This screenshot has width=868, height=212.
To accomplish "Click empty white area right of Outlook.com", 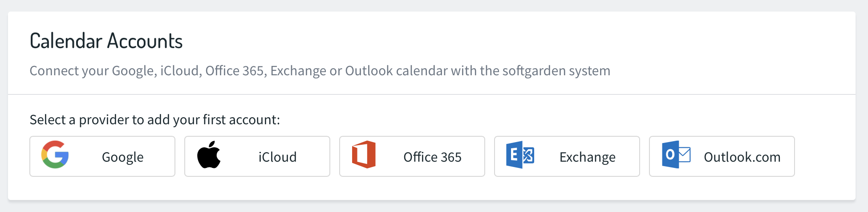I will click(x=825, y=156).
